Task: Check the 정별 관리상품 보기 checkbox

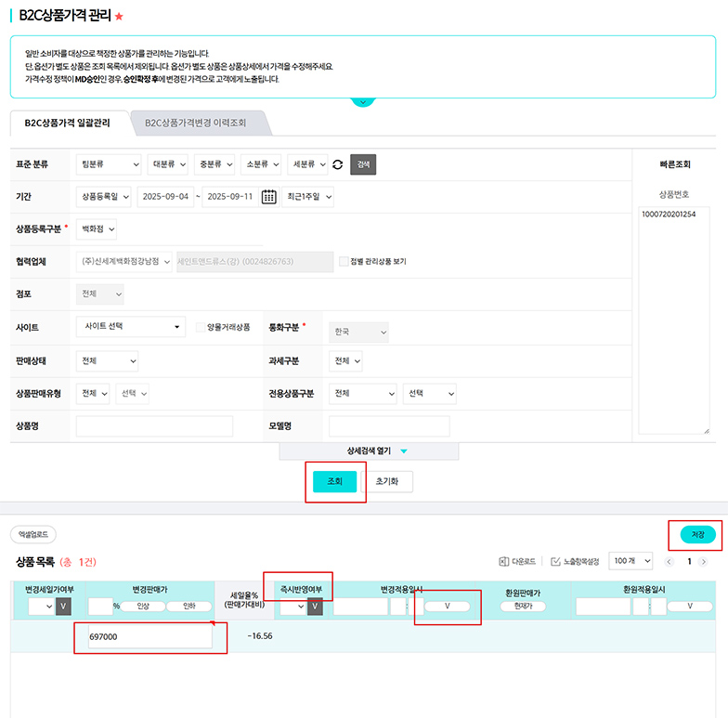Action: (x=344, y=261)
